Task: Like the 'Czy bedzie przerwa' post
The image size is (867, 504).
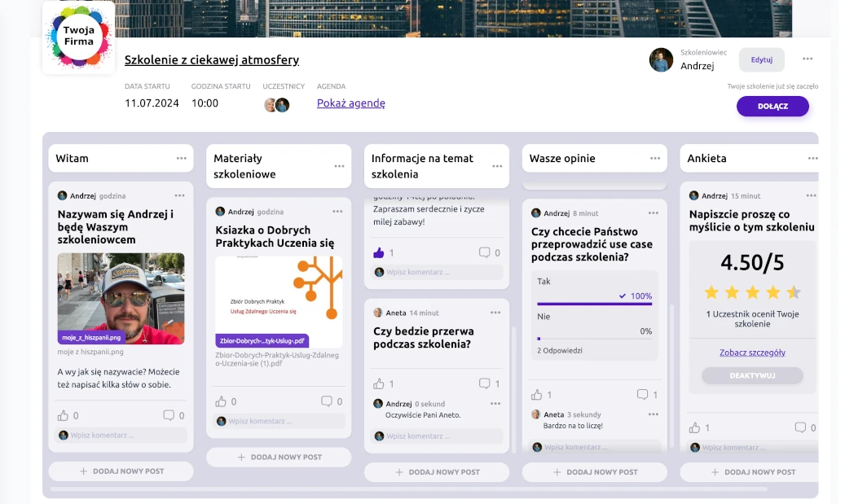Action: [x=379, y=383]
